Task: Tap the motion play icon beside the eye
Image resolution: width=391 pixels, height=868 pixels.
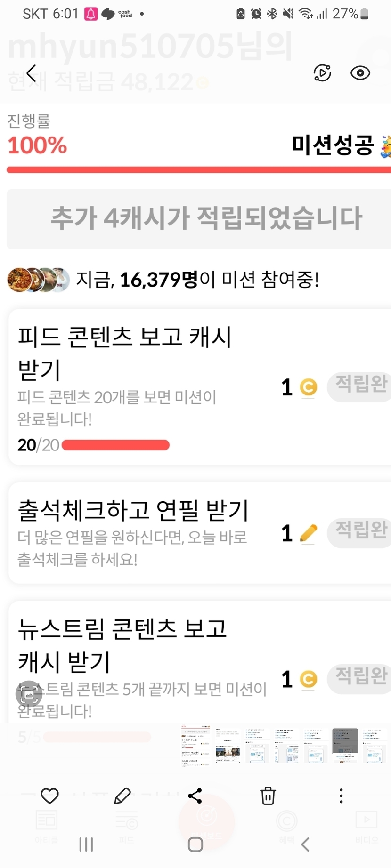Action: tap(322, 73)
